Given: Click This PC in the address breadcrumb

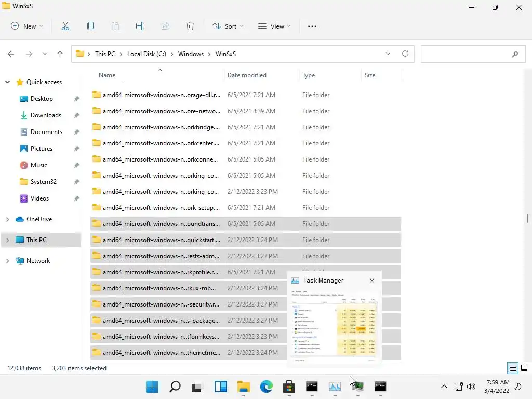Looking at the screenshot, I should coord(105,54).
